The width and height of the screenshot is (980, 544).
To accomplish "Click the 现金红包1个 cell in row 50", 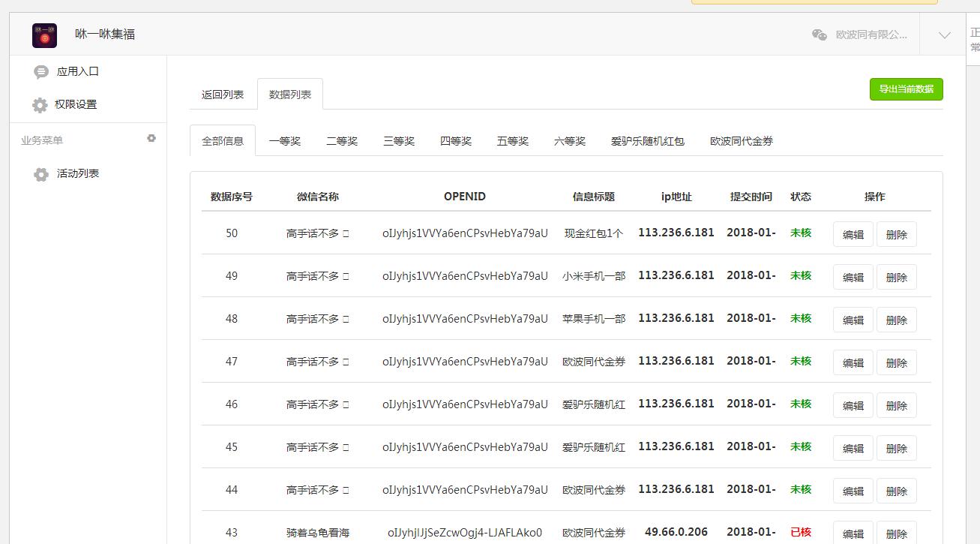I will [x=594, y=233].
